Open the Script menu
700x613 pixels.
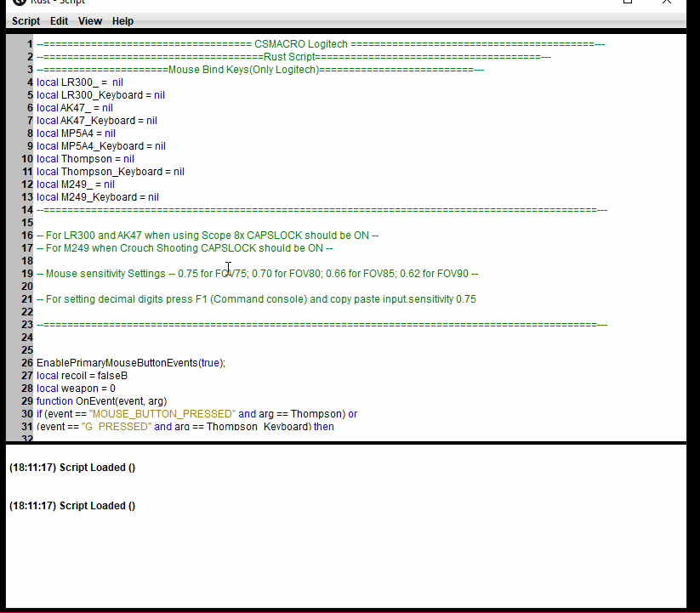26,21
